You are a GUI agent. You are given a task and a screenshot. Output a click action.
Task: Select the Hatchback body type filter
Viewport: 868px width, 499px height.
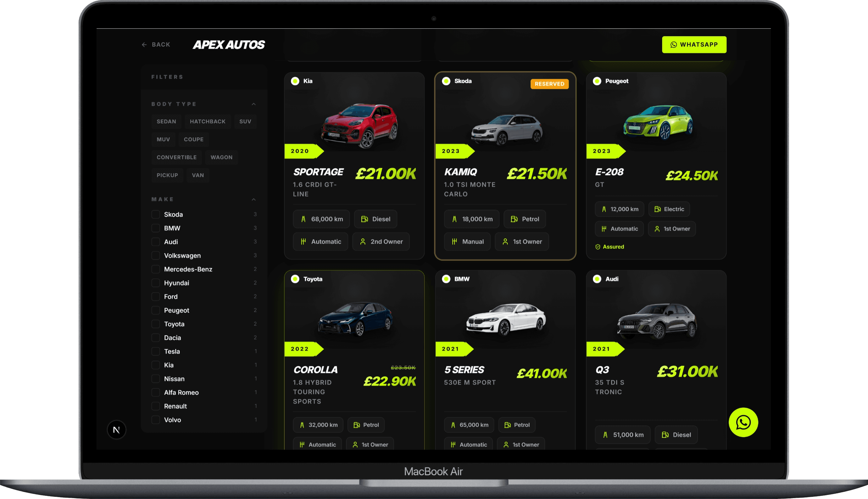coord(207,121)
